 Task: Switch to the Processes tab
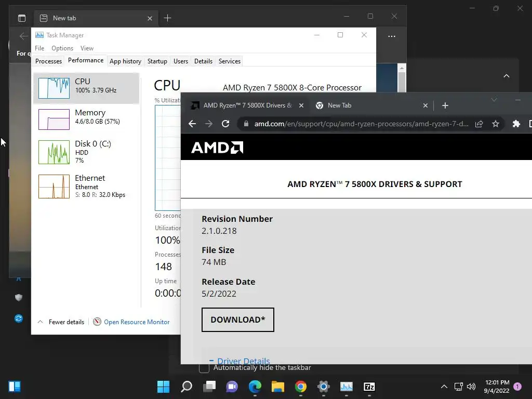pyautogui.click(x=48, y=61)
